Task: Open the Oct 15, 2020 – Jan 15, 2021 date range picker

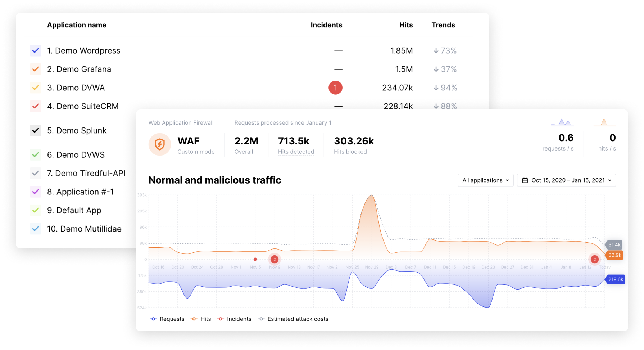Action: point(567,180)
